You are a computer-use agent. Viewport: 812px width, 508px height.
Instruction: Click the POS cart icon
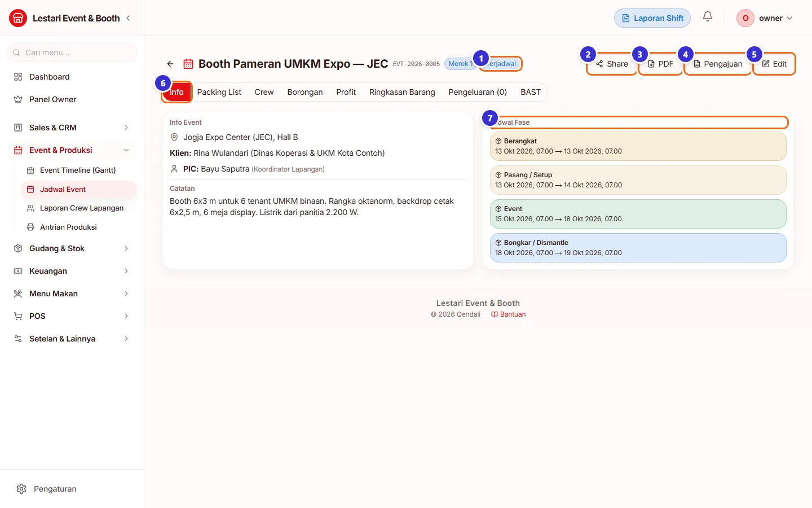pos(18,316)
